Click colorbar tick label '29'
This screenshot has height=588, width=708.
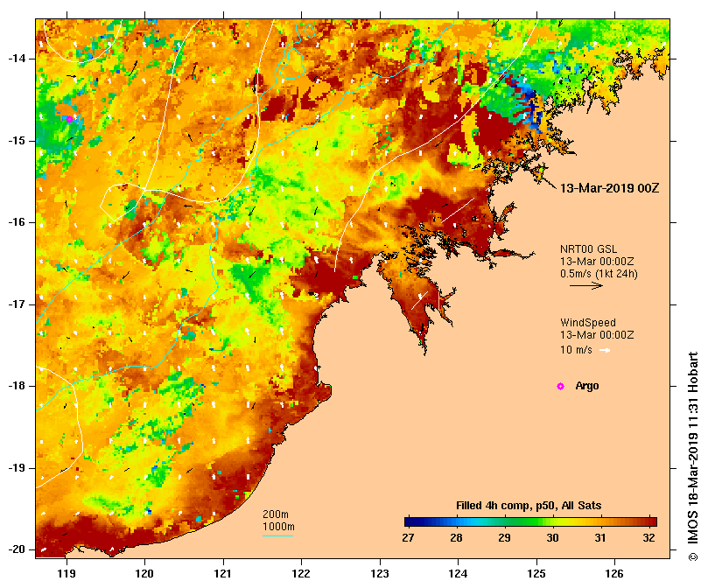pyautogui.click(x=504, y=538)
